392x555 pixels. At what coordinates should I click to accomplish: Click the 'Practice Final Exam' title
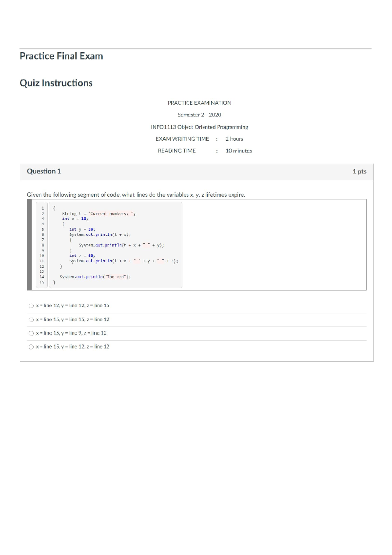(61, 56)
